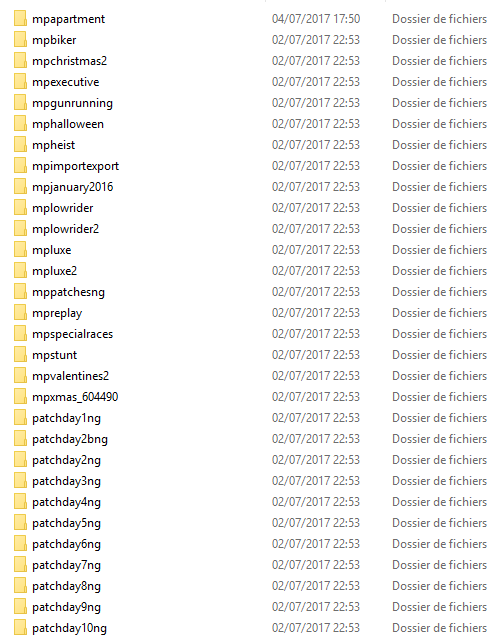Click the mpjanuary2016 folder entry
This screenshot has width=501, height=643.
coord(73,187)
